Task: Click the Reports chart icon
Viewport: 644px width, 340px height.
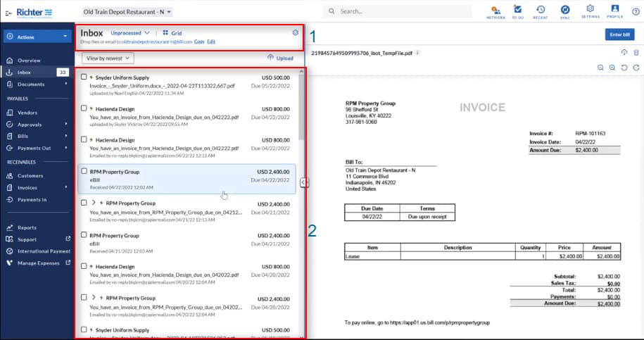Action: (x=10, y=227)
